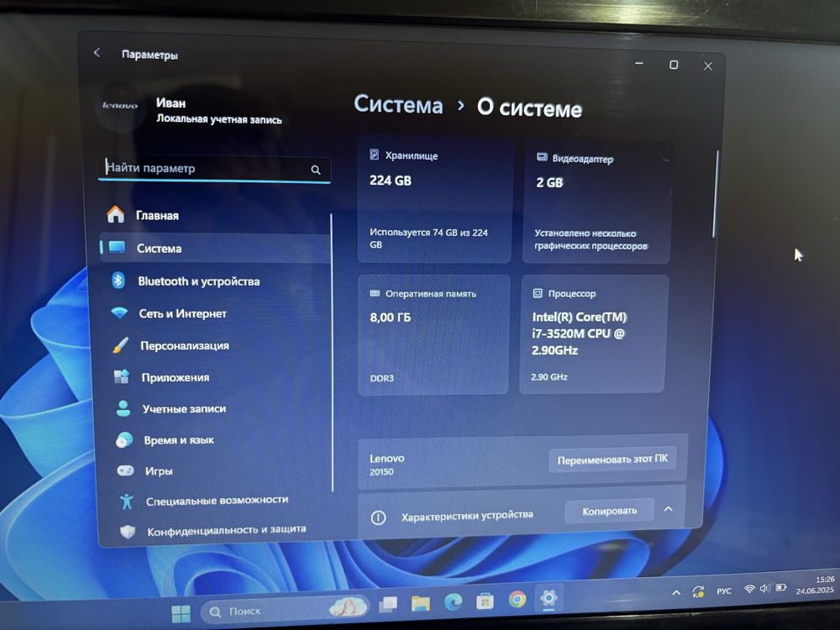The height and width of the screenshot is (630, 840).
Task: Click the DDR3 label in memory card
Action: click(x=381, y=378)
